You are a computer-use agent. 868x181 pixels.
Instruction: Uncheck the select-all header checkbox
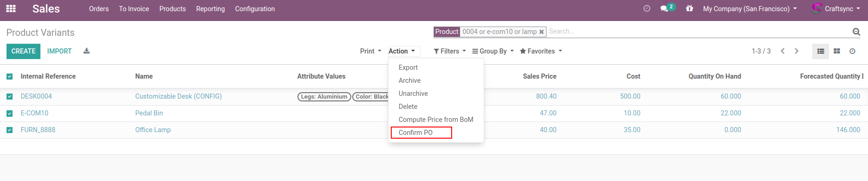click(10, 76)
